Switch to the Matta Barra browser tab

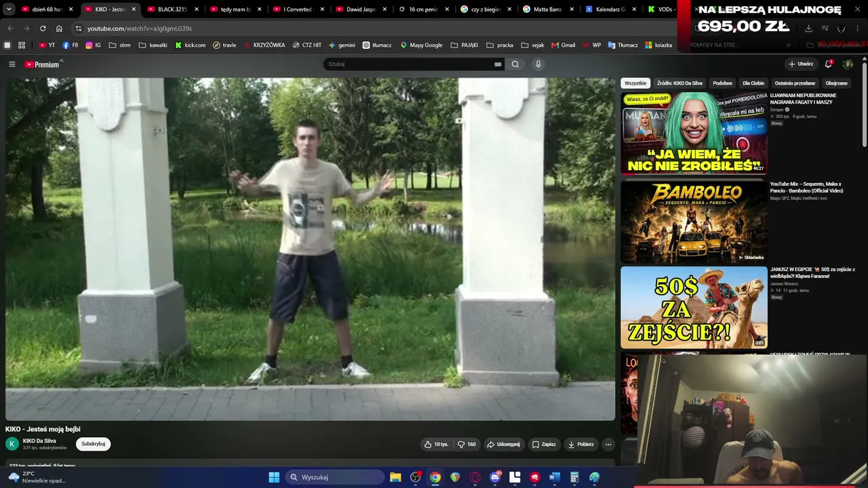pyautogui.click(x=549, y=9)
